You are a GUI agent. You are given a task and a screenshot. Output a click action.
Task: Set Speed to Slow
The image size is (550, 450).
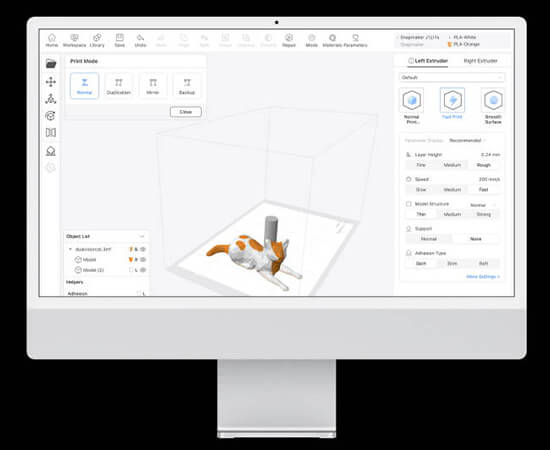pos(421,189)
